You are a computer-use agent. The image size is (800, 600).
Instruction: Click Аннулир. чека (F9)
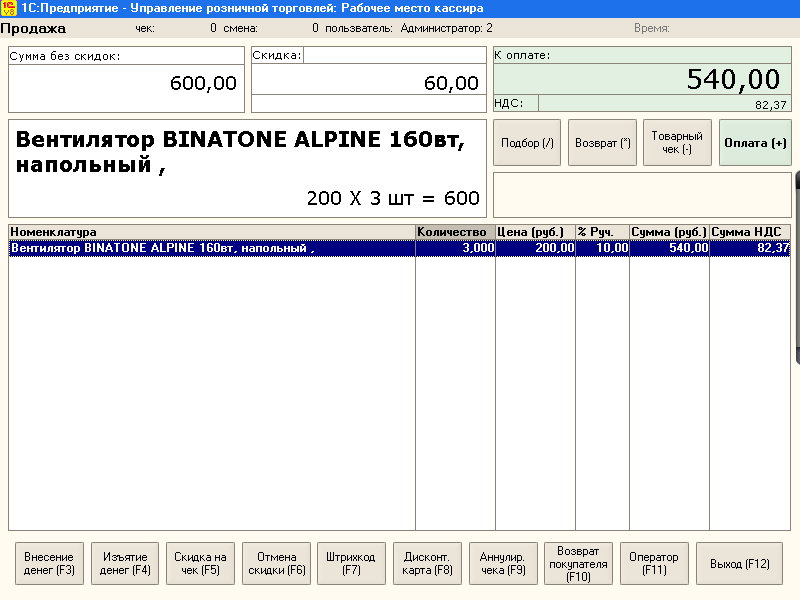coord(503,563)
